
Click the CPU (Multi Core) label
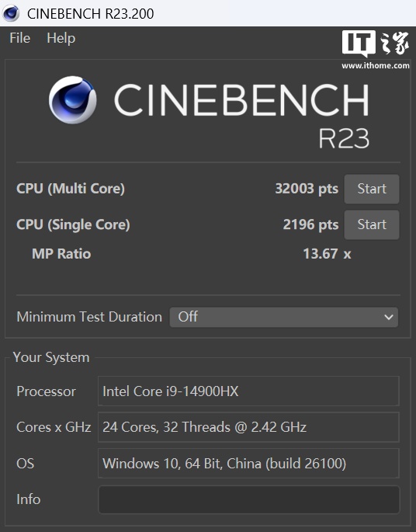point(71,189)
